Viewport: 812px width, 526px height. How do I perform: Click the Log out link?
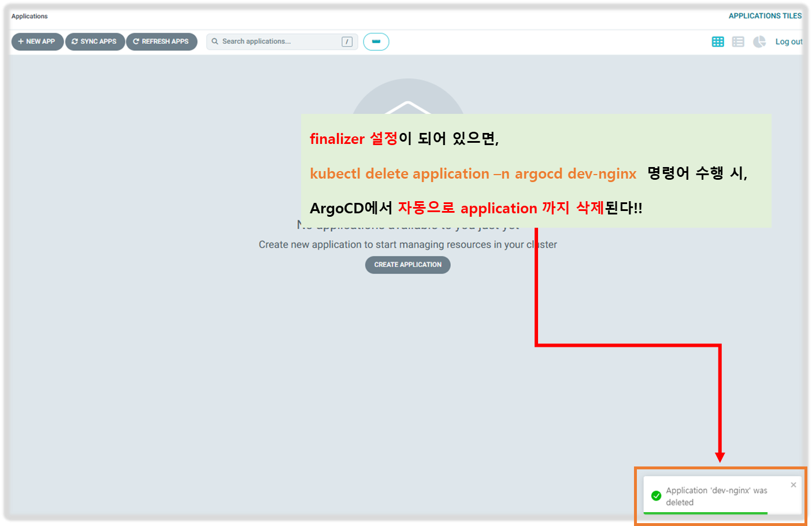click(x=788, y=42)
